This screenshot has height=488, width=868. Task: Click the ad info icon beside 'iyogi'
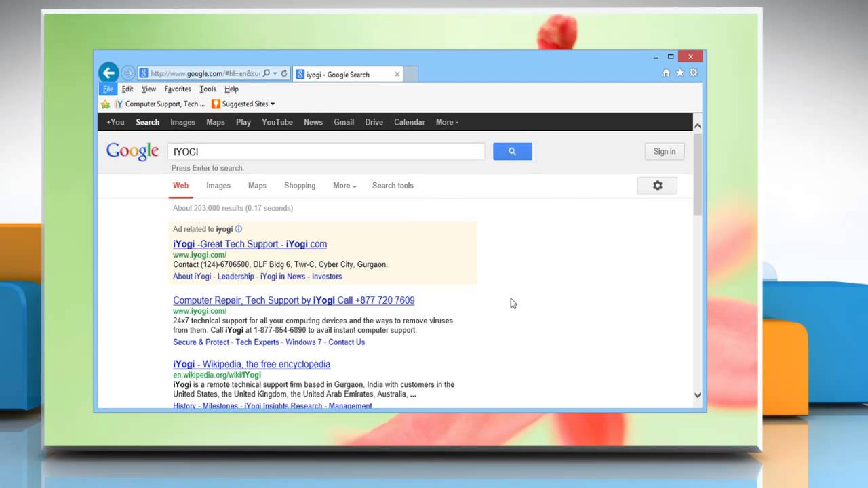239,229
